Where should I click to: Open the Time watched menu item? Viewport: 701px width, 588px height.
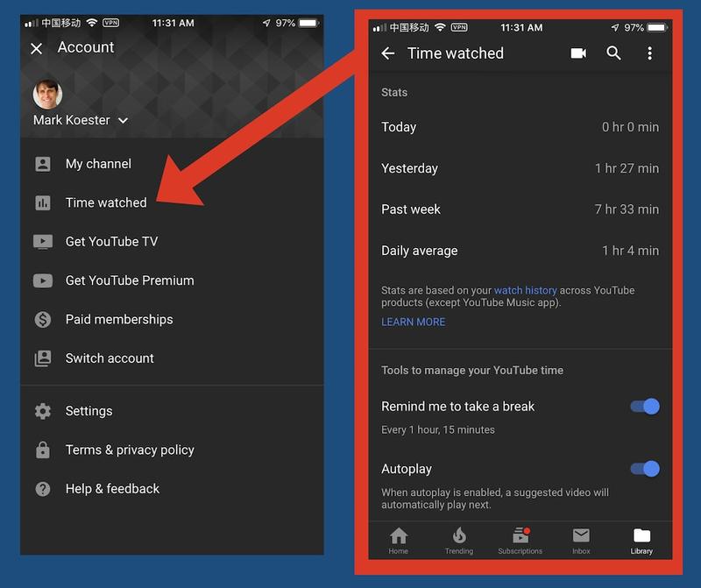(106, 202)
